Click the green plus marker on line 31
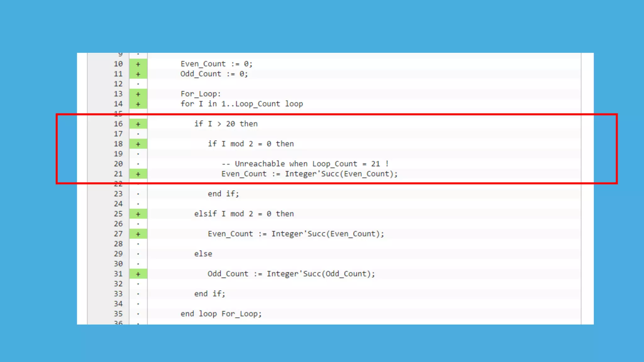The image size is (644, 362). [138, 274]
